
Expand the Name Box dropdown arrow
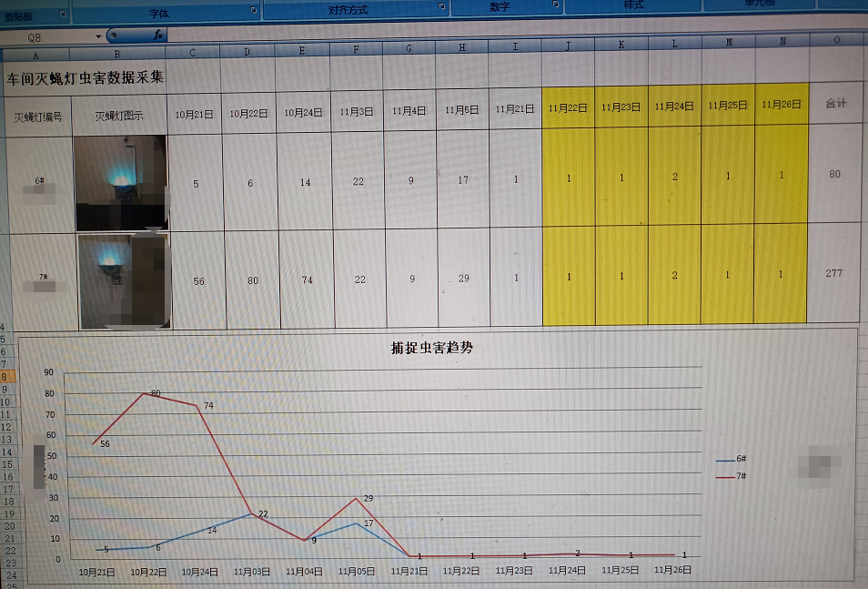98,36
